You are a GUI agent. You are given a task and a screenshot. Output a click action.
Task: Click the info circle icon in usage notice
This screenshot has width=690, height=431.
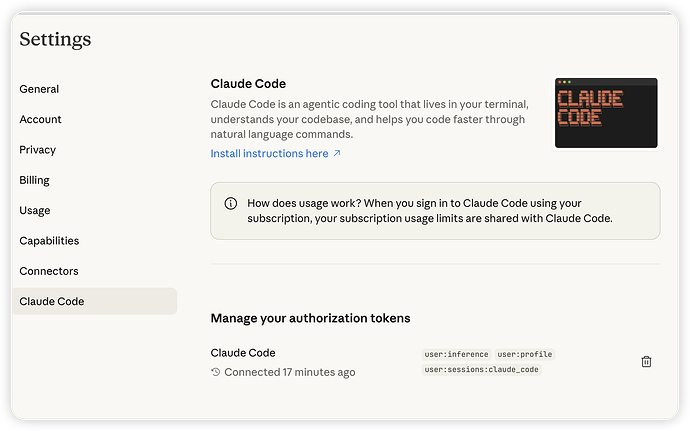231,203
